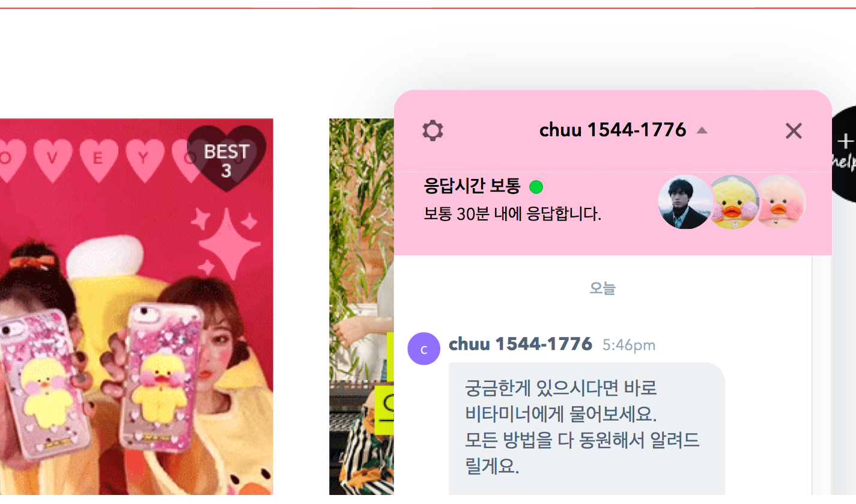Close the chuu chat widget
The image size is (856, 504).
click(794, 130)
